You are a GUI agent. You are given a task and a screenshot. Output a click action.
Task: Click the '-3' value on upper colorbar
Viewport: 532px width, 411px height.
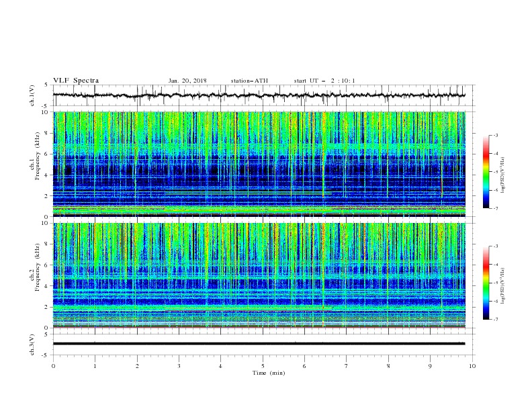coord(495,135)
